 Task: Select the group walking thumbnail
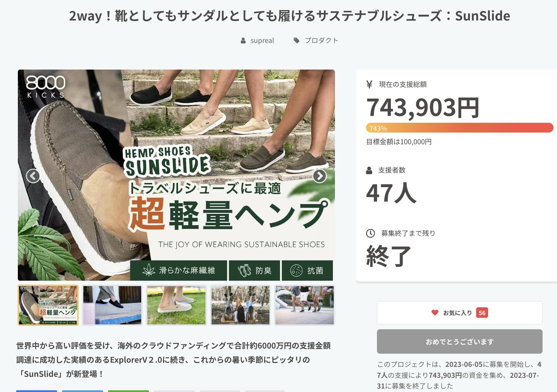pos(305,305)
